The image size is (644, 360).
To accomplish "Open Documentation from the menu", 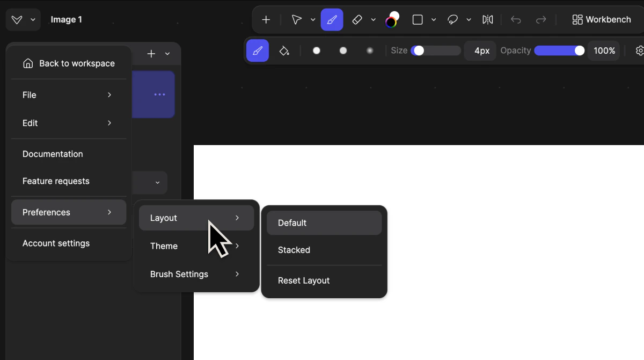I will (69, 154).
